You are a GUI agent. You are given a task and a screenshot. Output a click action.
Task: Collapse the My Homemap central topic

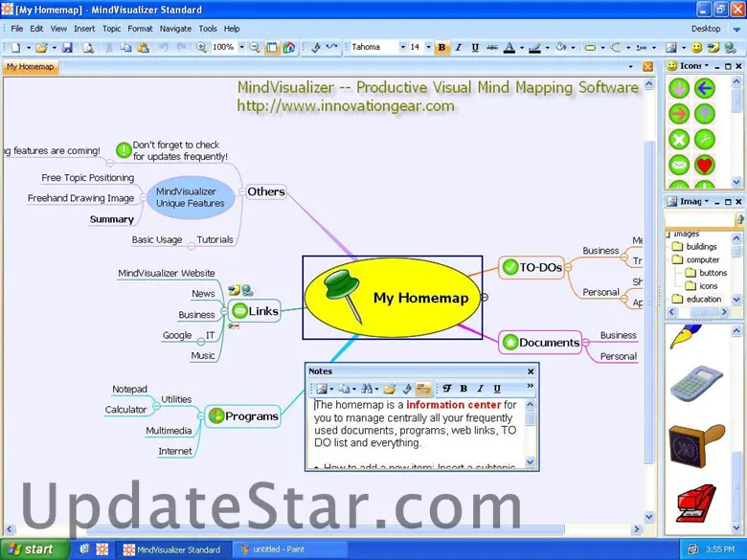484,297
